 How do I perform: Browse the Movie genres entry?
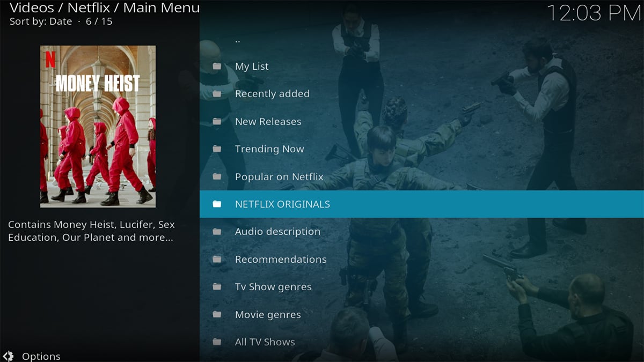click(x=267, y=315)
